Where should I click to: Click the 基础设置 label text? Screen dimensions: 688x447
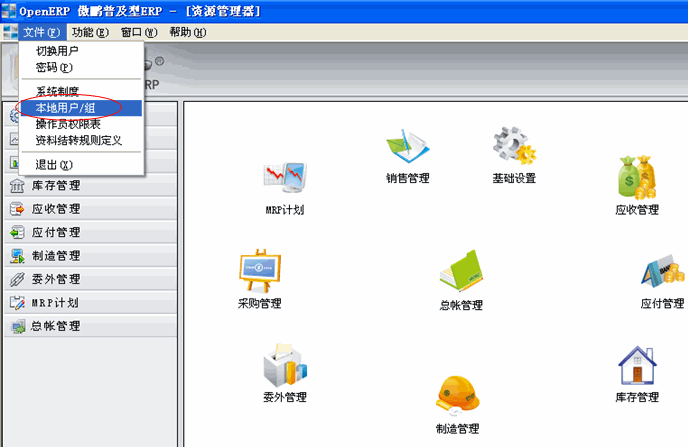pos(514,178)
